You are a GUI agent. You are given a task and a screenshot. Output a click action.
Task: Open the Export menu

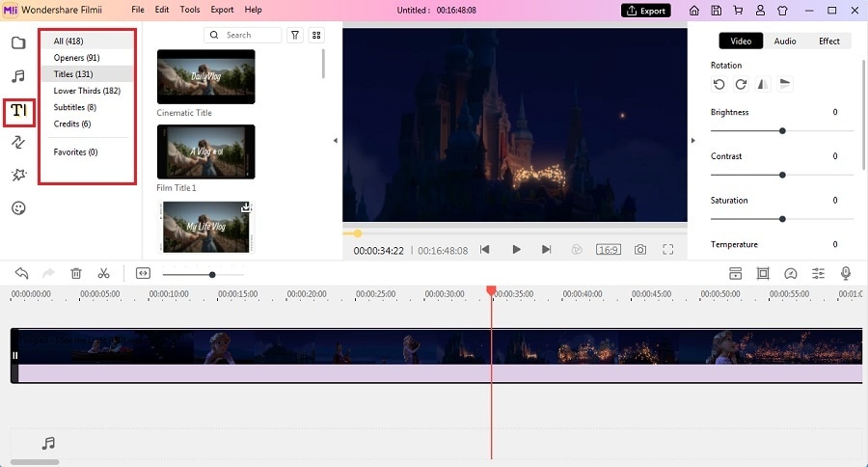[x=222, y=10]
